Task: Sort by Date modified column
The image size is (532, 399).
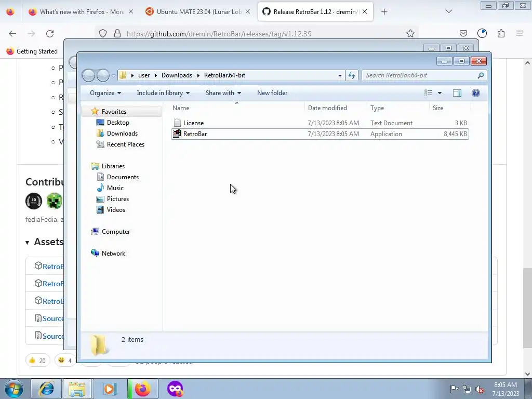Action: [x=336, y=108]
